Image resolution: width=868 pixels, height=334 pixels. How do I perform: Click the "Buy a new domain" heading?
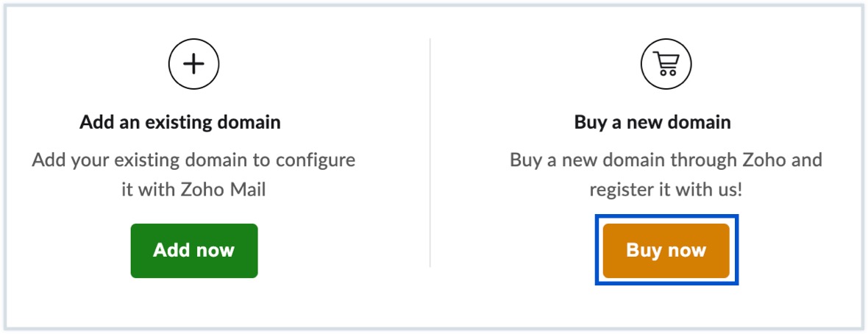point(652,122)
